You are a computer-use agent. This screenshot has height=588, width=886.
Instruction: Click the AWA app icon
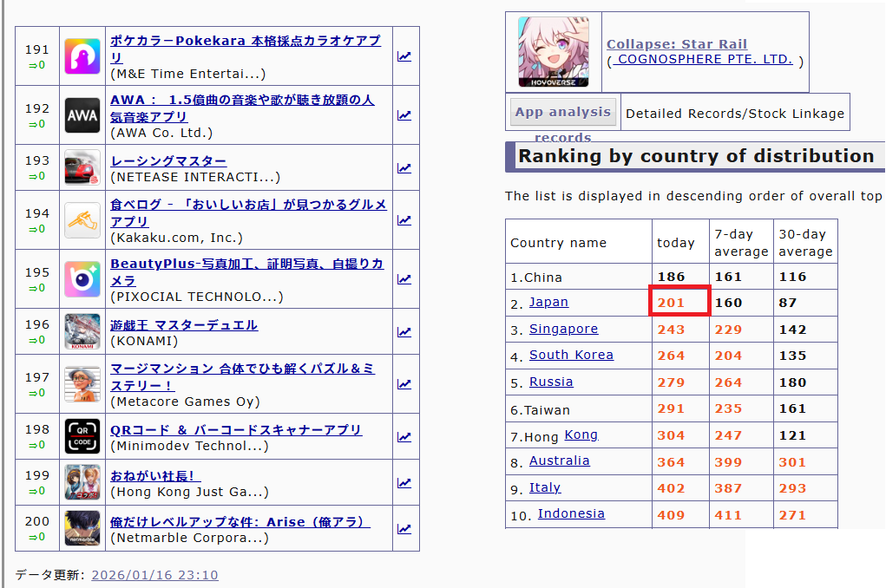[x=82, y=115]
